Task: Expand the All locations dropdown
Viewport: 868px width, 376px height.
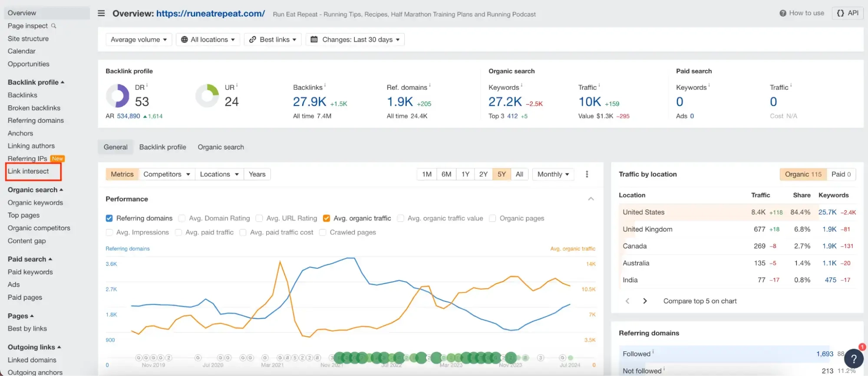Action: 208,40
